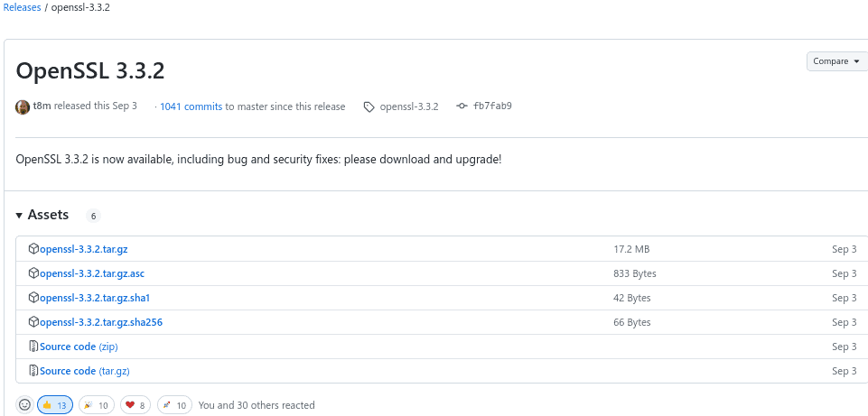Download openssl-3.3.2.tar.gz.sha1 checksum
868x416 pixels.
(x=95, y=298)
